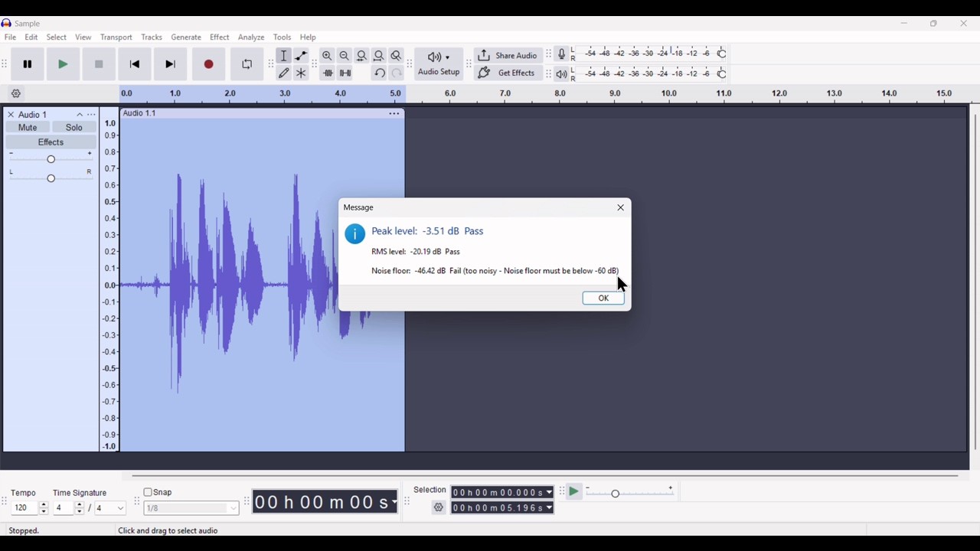The height and width of the screenshot is (551, 980).
Task: Click OK in the Message dialog
Action: tap(603, 298)
